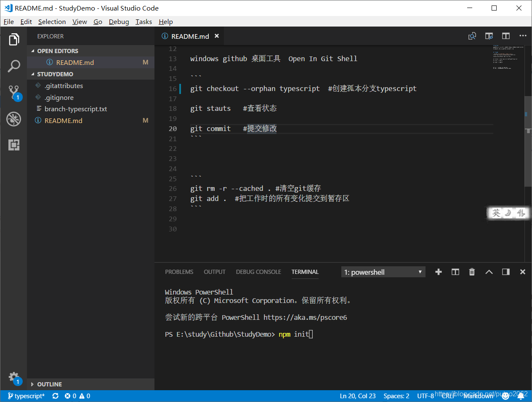Screen dimensions: 532x402
Task: Open the Search view in activity bar
Action: (x=14, y=66)
